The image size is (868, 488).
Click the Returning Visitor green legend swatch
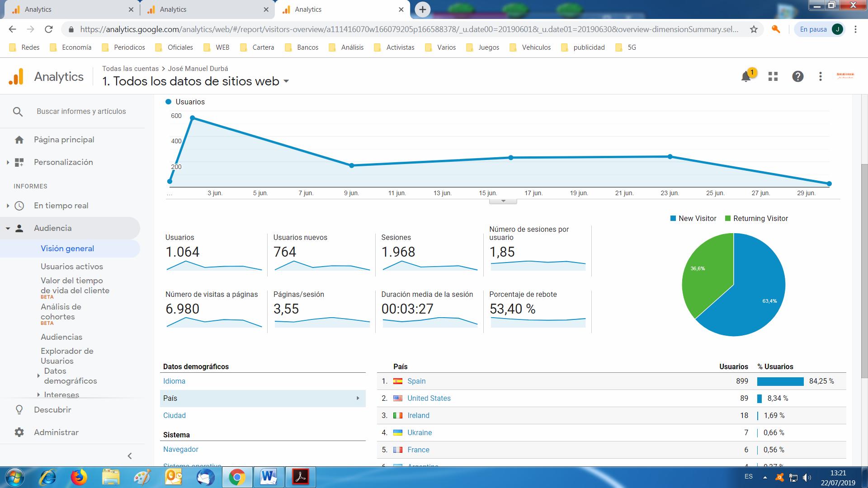click(728, 219)
